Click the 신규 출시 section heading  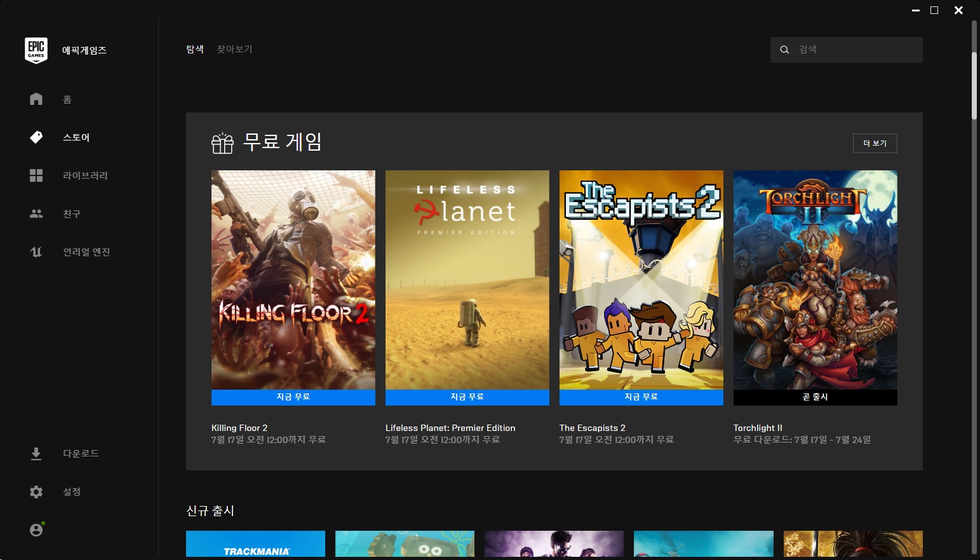210,511
